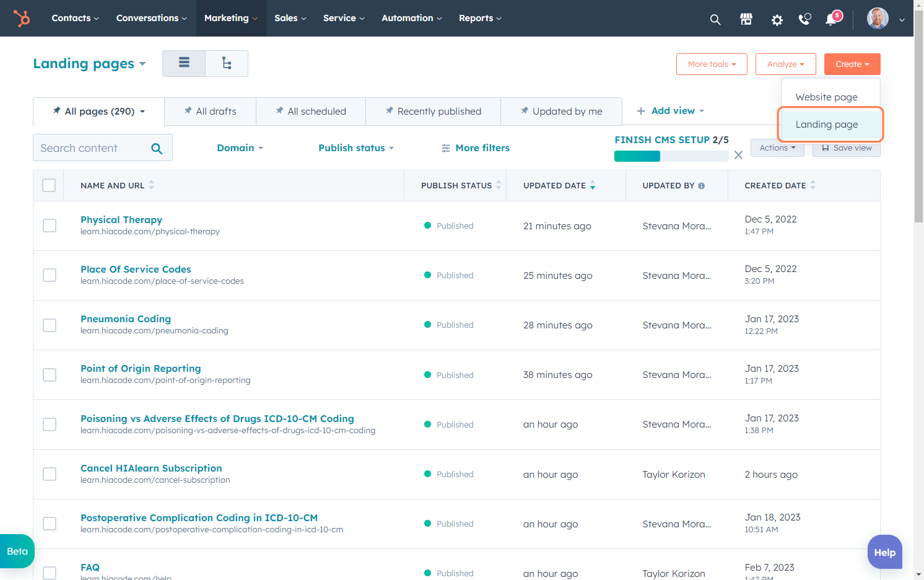Select Landing page from Create menu
The height and width of the screenshot is (580, 924).
coord(830,125)
